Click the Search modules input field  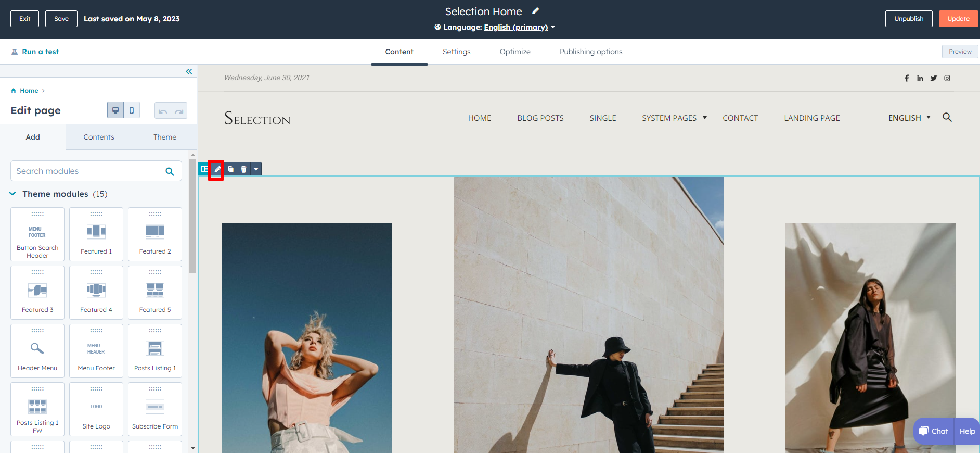[x=88, y=171]
